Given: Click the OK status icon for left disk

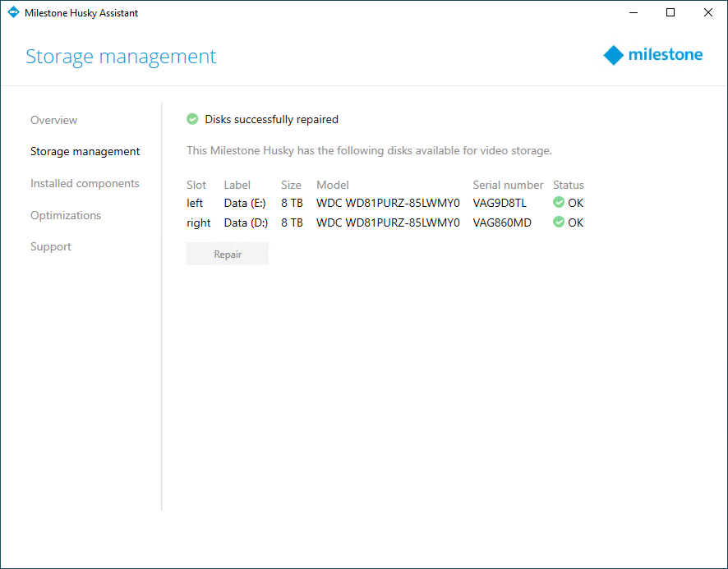Looking at the screenshot, I should click(559, 203).
